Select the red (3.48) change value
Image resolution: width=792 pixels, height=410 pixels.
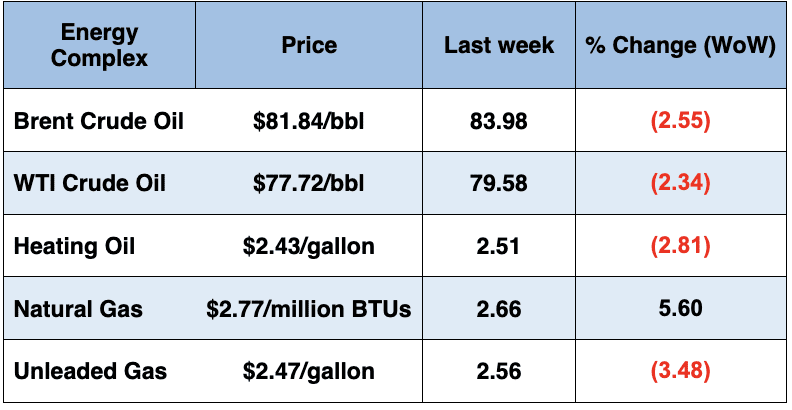pyautogui.click(x=680, y=372)
